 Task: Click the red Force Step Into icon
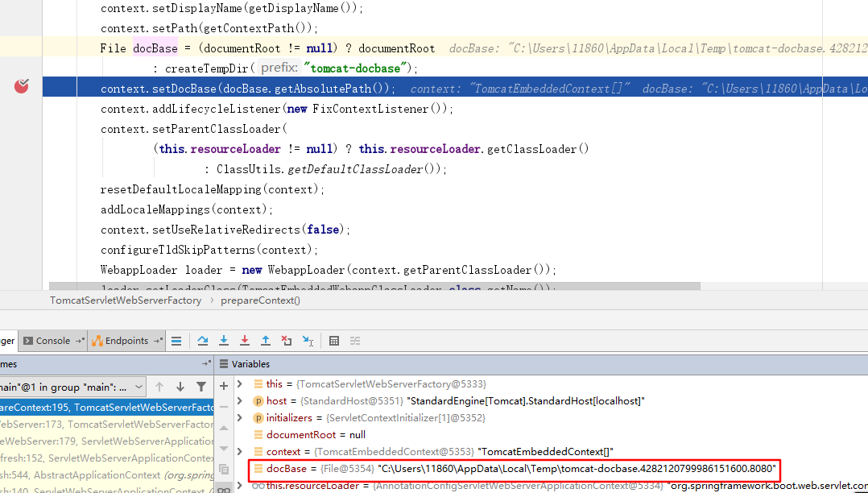(x=245, y=341)
